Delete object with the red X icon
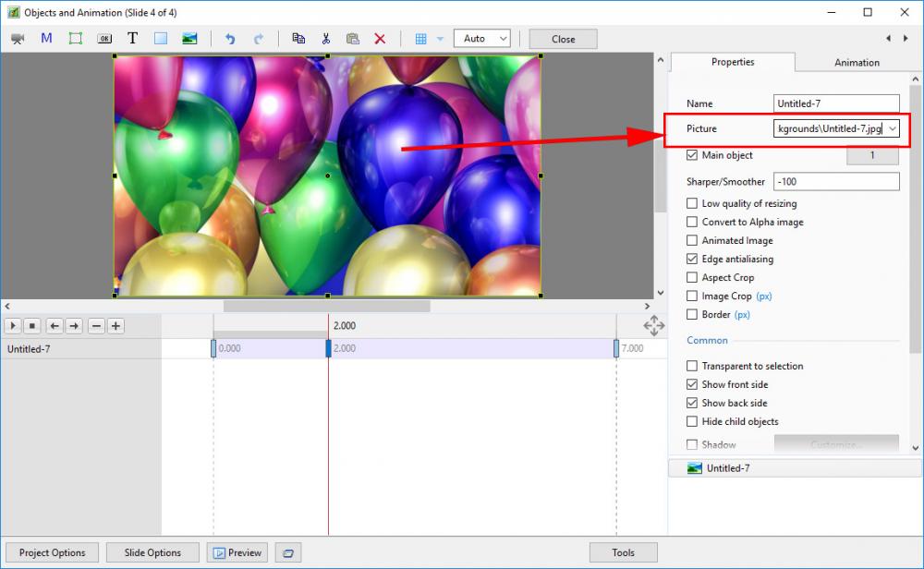Viewport: 924px width, 569px height. coord(380,39)
